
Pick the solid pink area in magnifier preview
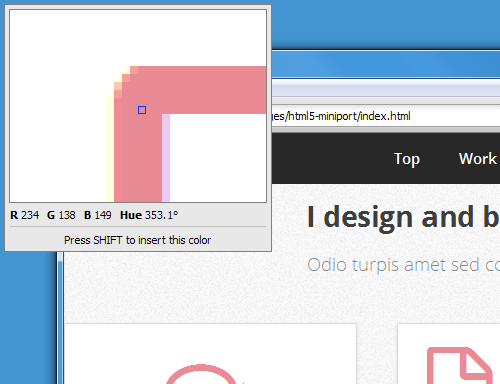pyautogui.click(x=200, y=90)
